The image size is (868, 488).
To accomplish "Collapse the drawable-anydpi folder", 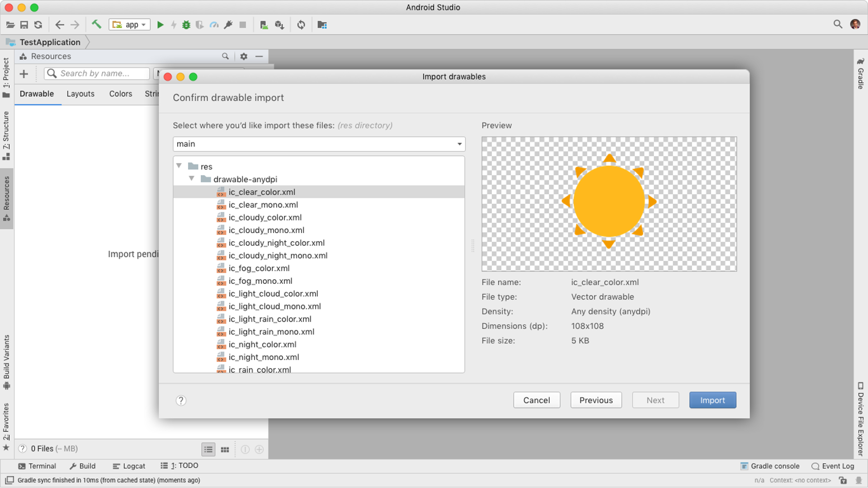I will (192, 179).
